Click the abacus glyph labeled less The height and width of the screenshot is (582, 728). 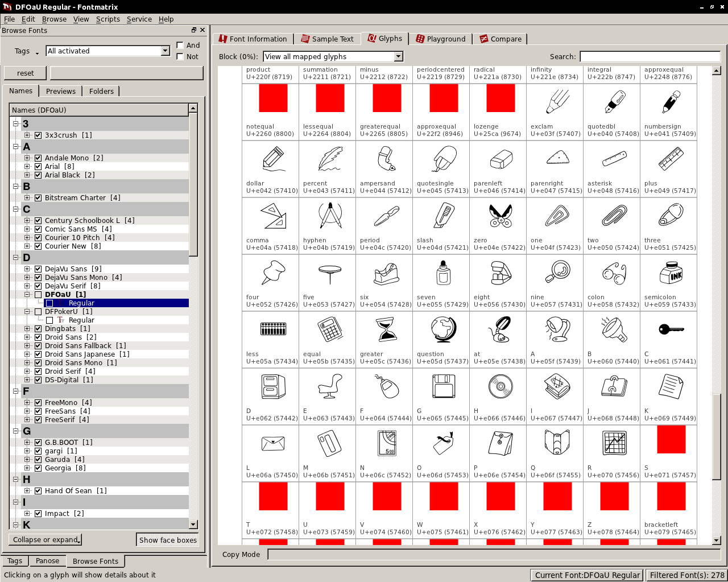pos(273,329)
